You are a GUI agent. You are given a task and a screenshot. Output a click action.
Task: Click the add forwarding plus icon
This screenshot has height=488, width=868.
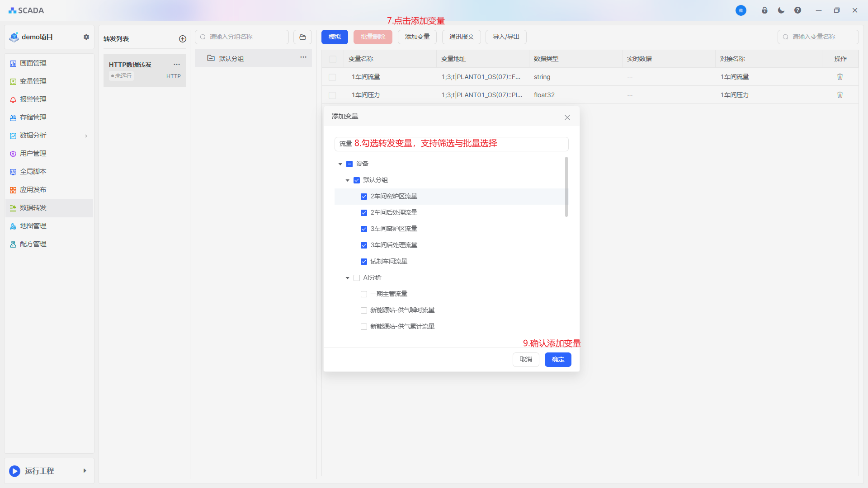point(183,39)
